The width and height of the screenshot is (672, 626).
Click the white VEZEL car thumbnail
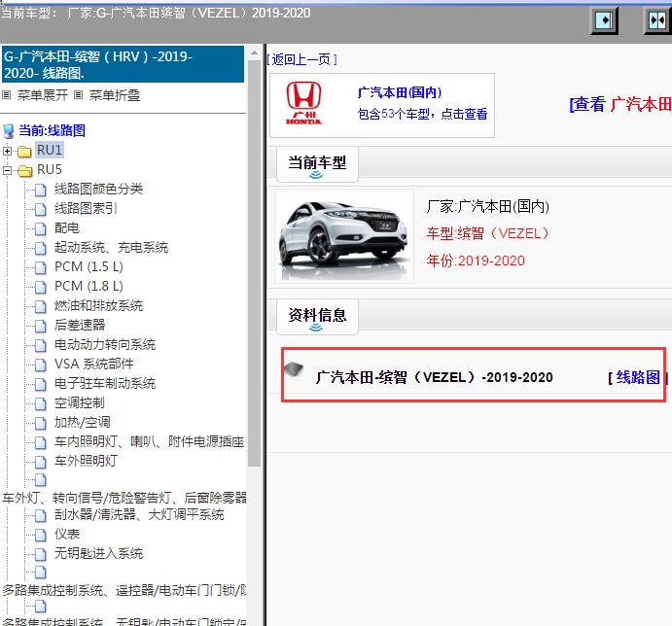[x=342, y=235]
